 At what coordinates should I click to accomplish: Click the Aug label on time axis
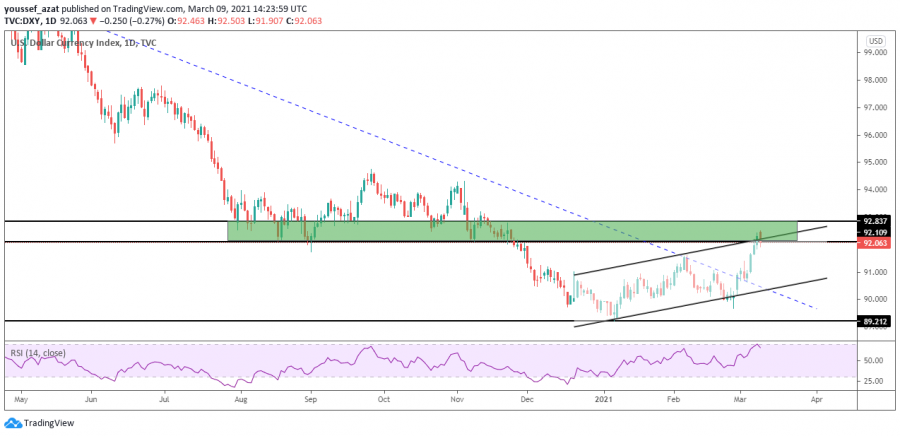241,398
